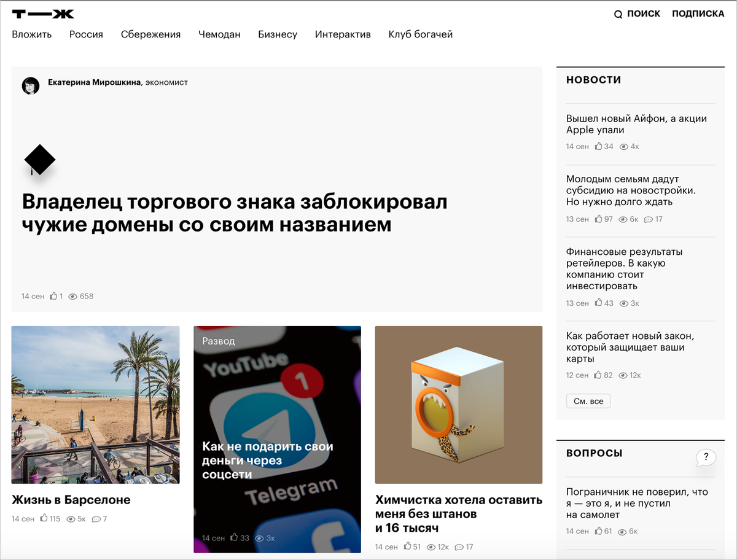Click the См. все button
The height and width of the screenshot is (560, 737).
(588, 401)
